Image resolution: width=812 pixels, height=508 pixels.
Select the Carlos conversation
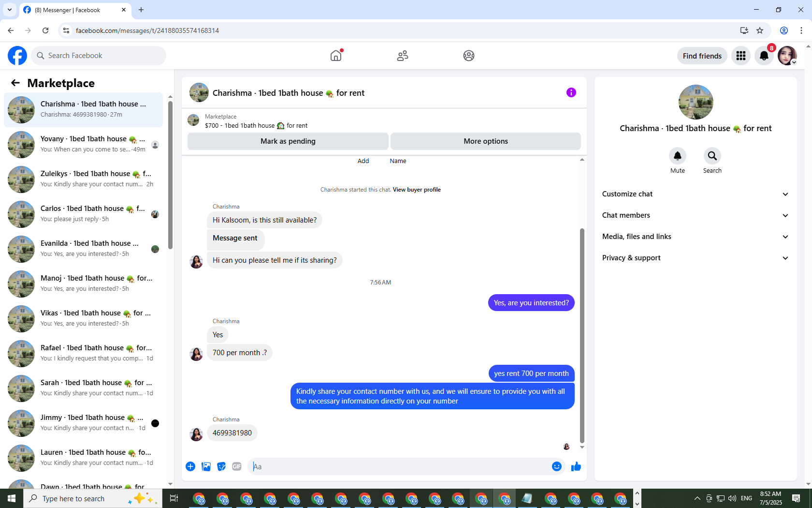(x=84, y=214)
